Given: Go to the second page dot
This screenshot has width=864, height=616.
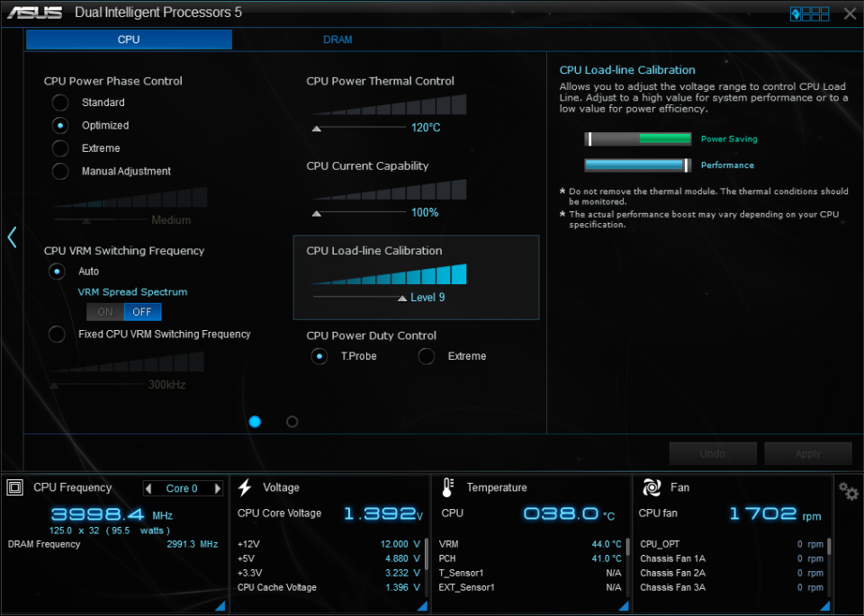Looking at the screenshot, I should point(292,422).
